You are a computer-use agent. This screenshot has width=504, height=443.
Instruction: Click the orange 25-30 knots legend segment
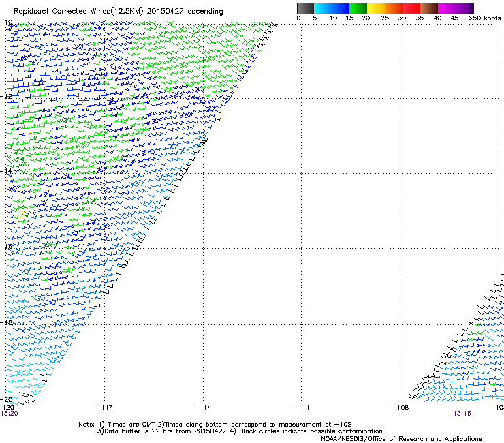[x=394, y=8]
